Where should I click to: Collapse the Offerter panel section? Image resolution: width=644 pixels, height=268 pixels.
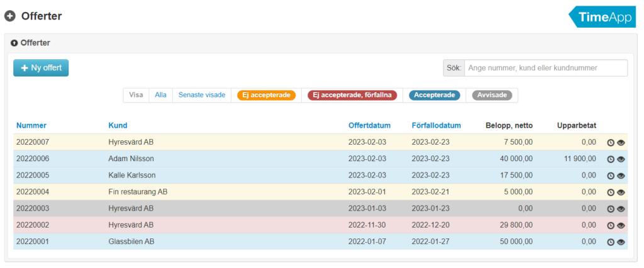click(14, 43)
